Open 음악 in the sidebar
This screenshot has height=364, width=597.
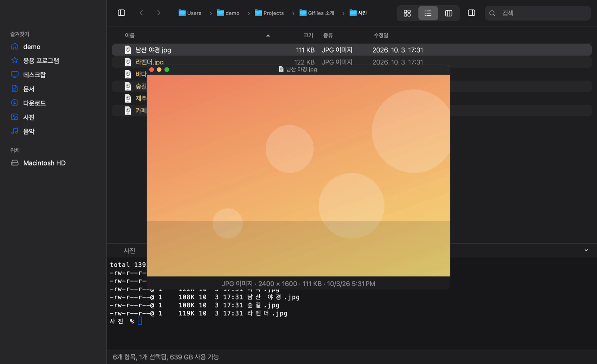(29, 131)
